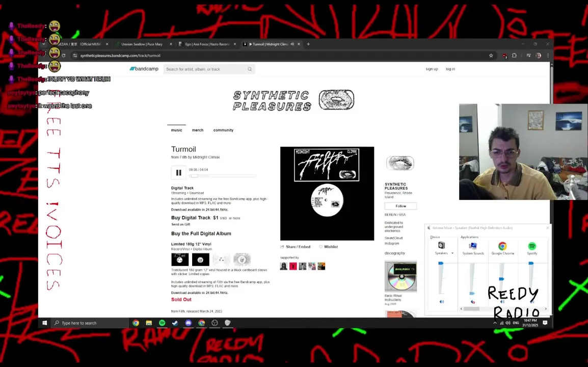The width and height of the screenshot is (588, 367).
Task: Click Share / Embed
Action: point(296,247)
